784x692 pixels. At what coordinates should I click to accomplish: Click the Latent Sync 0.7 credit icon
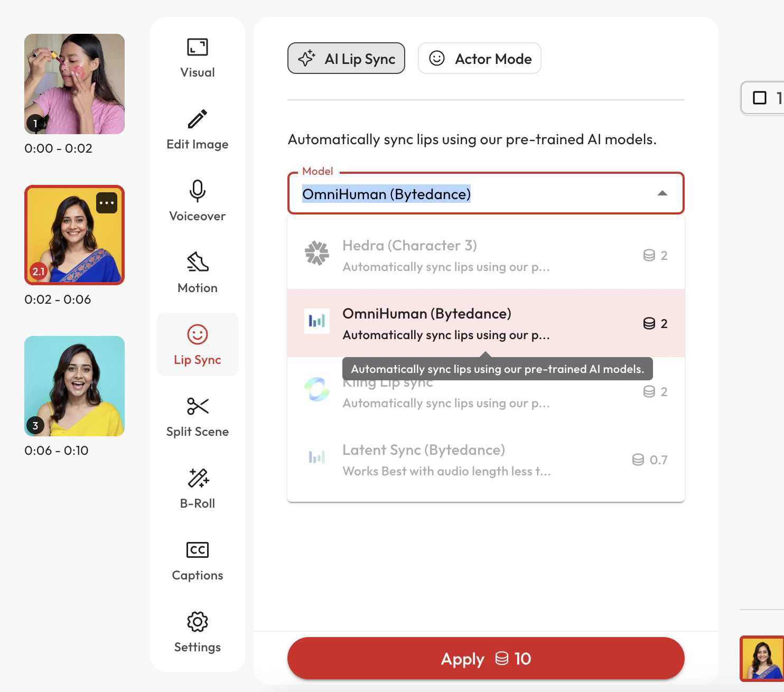point(638,460)
